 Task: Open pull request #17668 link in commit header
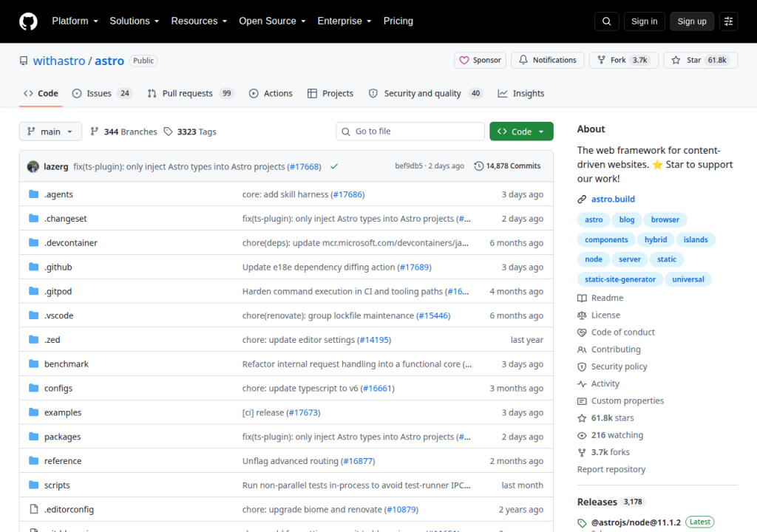click(x=304, y=166)
